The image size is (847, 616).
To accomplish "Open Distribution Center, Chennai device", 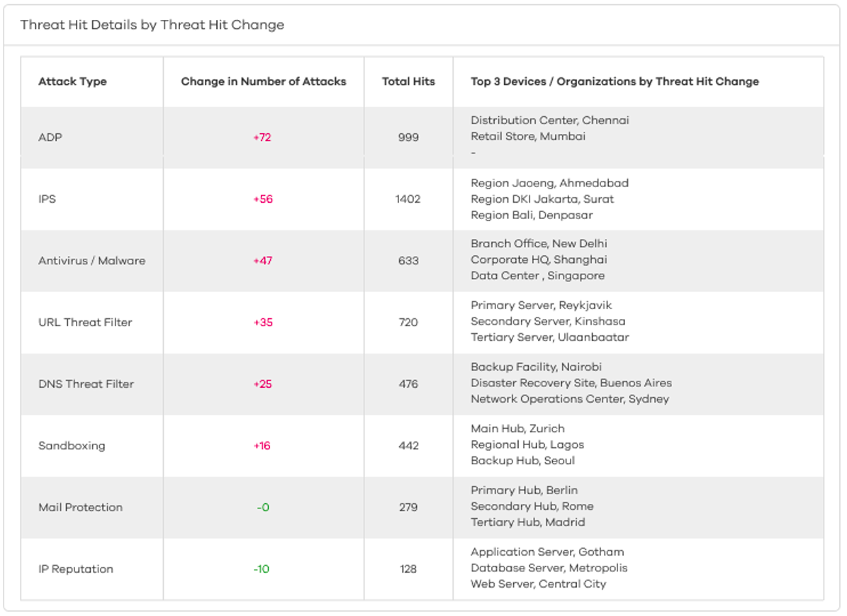I will point(549,121).
